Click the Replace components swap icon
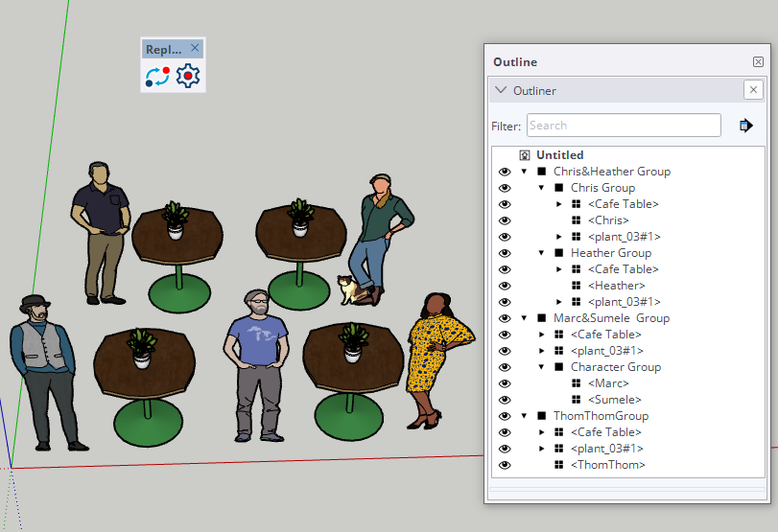This screenshot has height=532, width=778. click(x=157, y=77)
